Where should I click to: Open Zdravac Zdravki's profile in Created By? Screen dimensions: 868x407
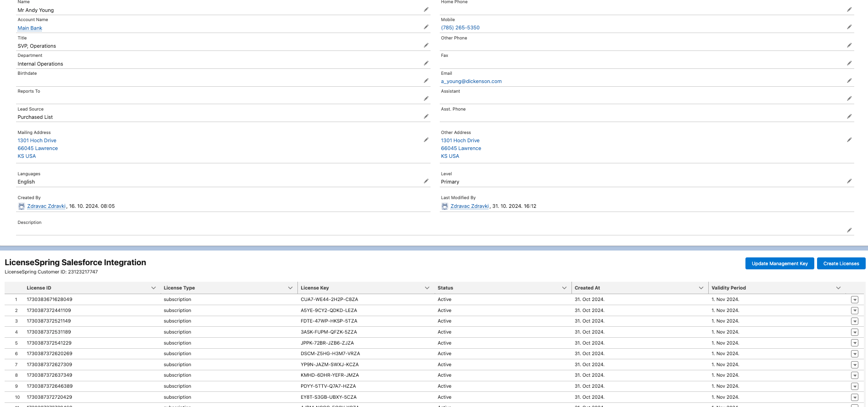click(46, 206)
